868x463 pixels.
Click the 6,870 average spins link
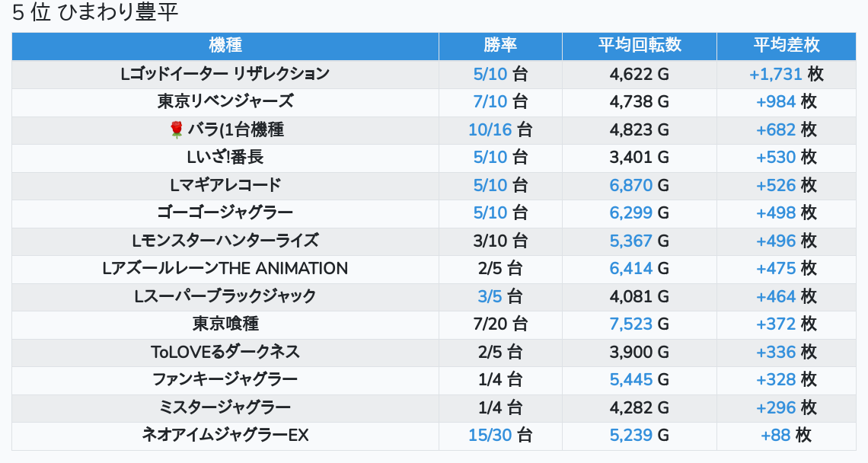pyautogui.click(x=630, y=185)
